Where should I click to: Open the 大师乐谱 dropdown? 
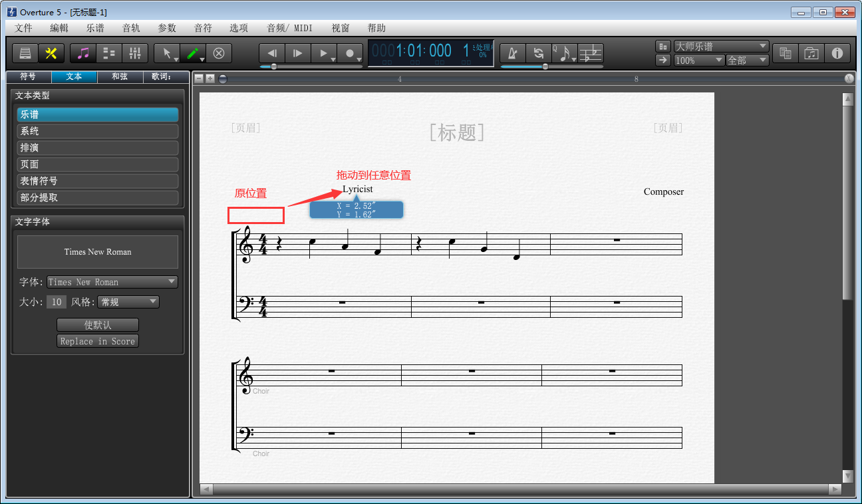(722, 47)
